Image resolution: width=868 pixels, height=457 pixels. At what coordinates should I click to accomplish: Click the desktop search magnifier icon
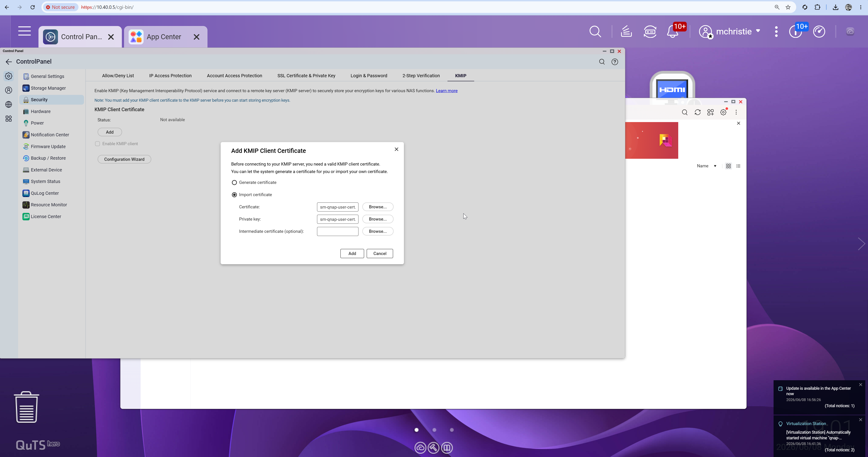(595, 31)
